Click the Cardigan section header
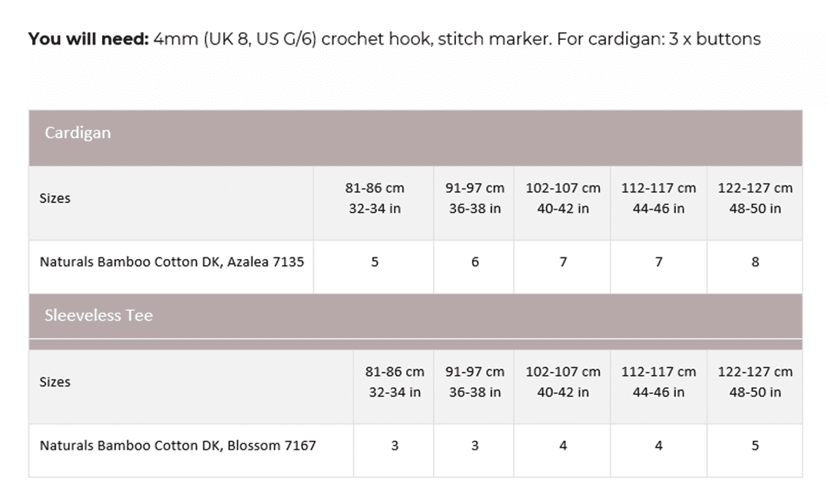 pos(78,133)
